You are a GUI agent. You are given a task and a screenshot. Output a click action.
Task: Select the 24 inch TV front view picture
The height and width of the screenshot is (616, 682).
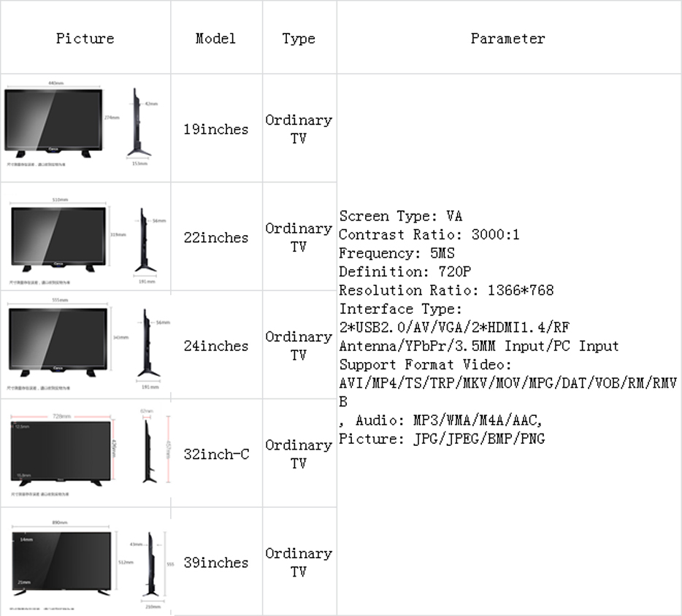(58, 337)
